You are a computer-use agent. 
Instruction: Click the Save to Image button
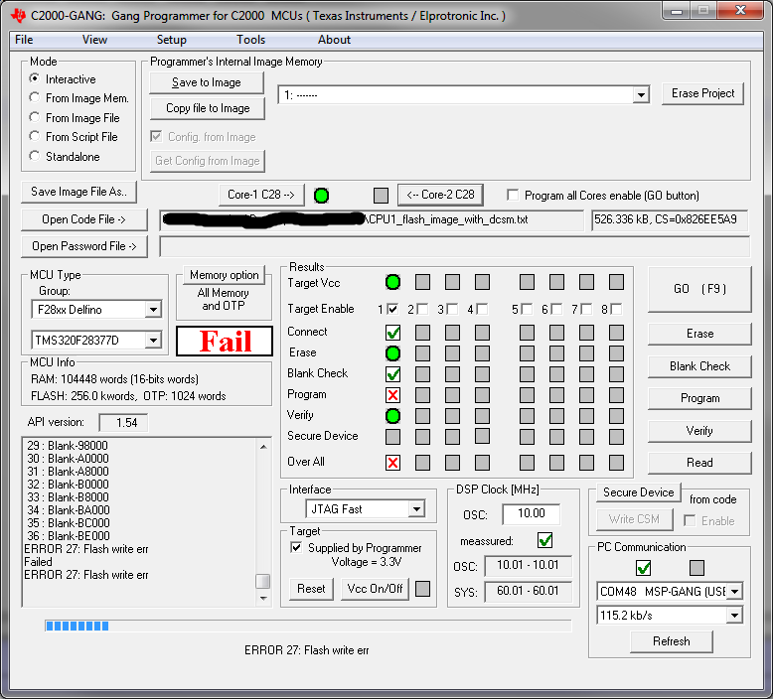tap(207, 82)
